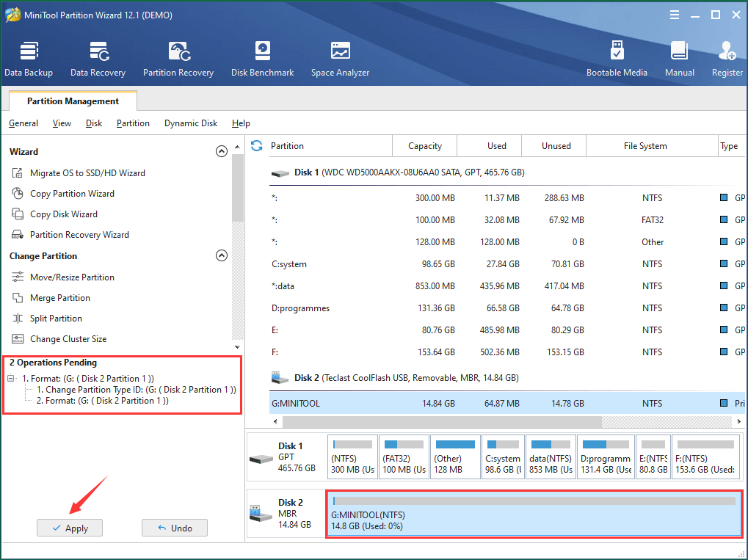Open the Manual
This screenshot has width=748, height=560.
tap(679, 57)
